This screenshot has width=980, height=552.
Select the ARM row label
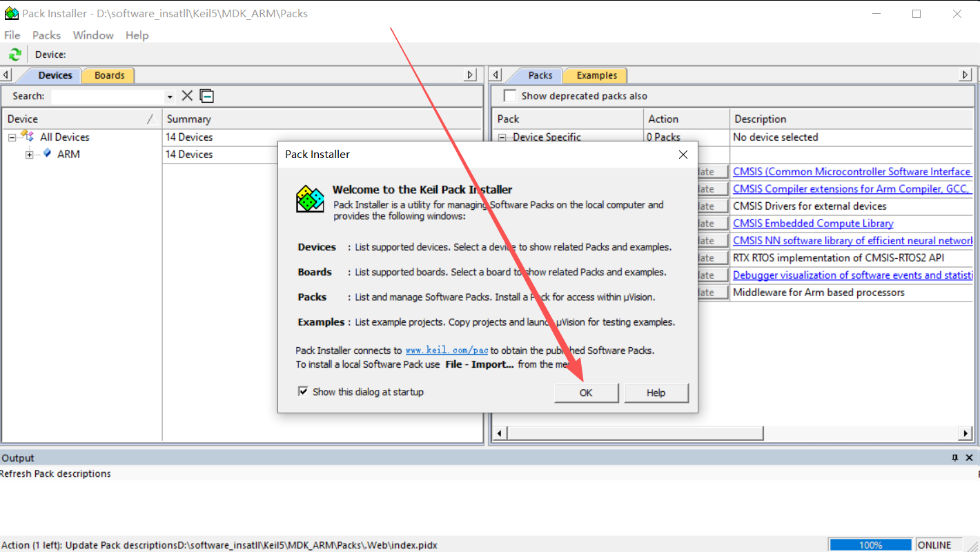[68, 154]
